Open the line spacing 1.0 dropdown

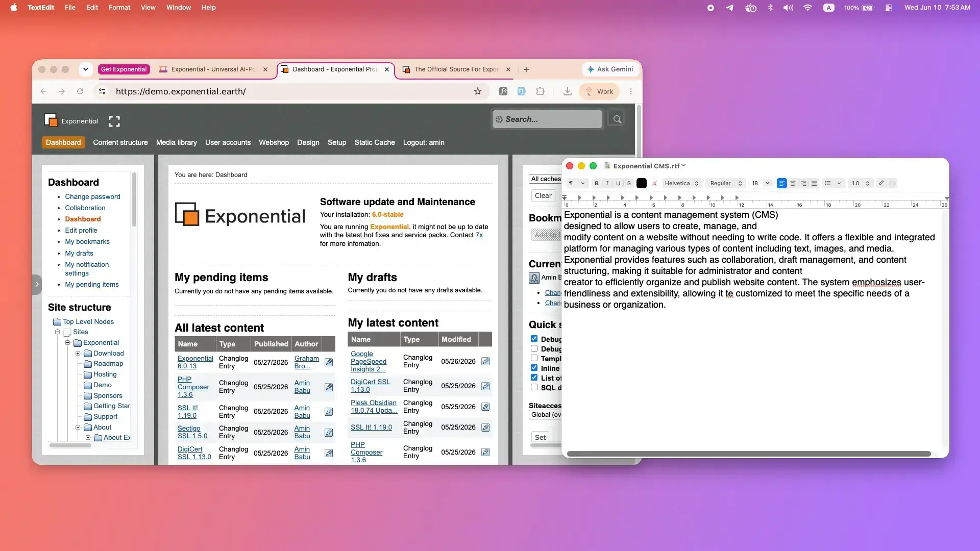click(x=860, y=184)
